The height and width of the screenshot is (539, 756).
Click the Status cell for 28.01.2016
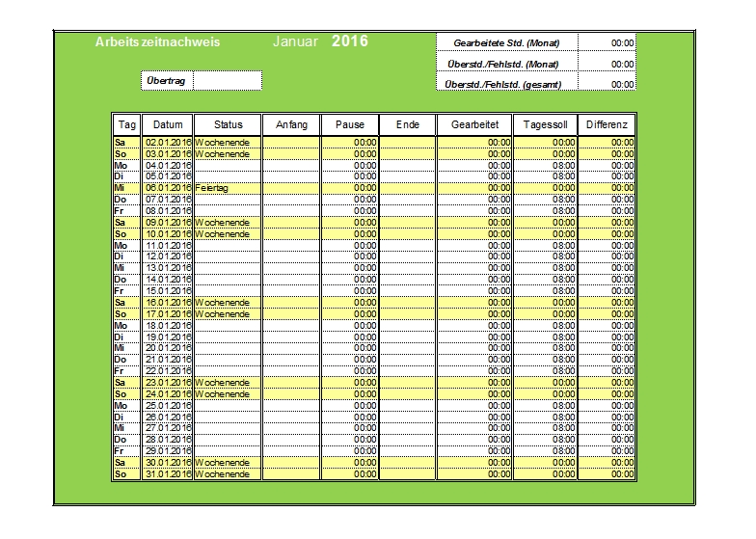point(228,440)
